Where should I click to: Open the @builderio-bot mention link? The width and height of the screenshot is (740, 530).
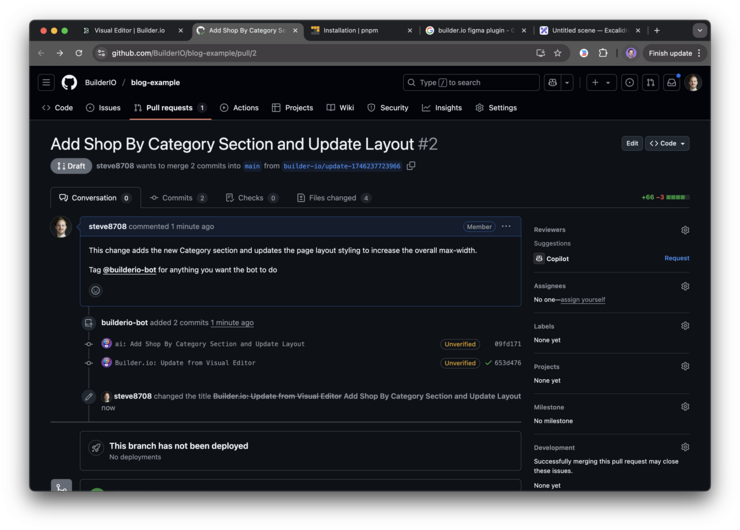click(x=129, y=270)
